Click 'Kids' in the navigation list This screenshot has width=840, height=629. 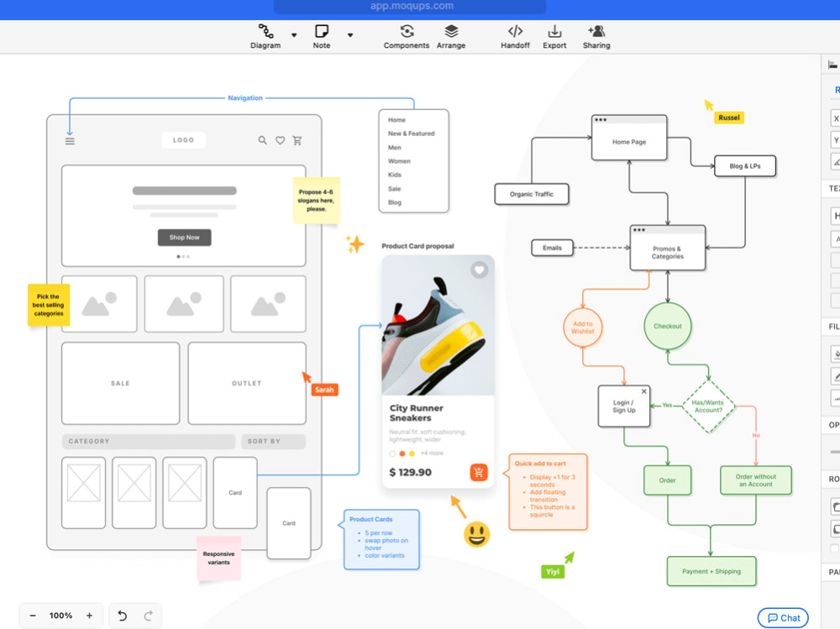click(x=395, y=175)
